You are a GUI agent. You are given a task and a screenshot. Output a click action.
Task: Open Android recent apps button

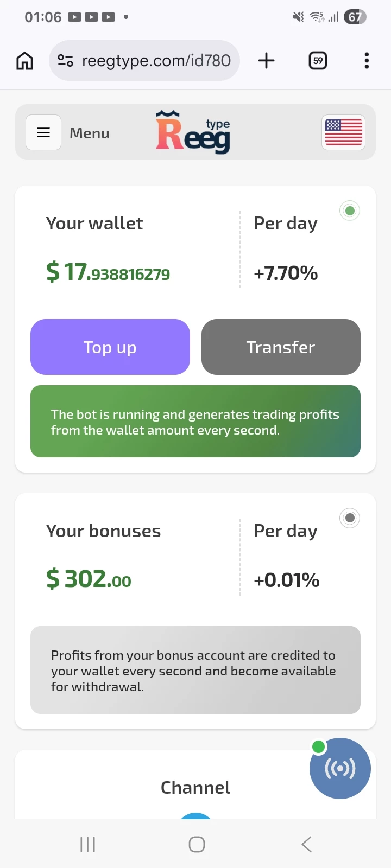pyautogui.click(x=87, y=844)
